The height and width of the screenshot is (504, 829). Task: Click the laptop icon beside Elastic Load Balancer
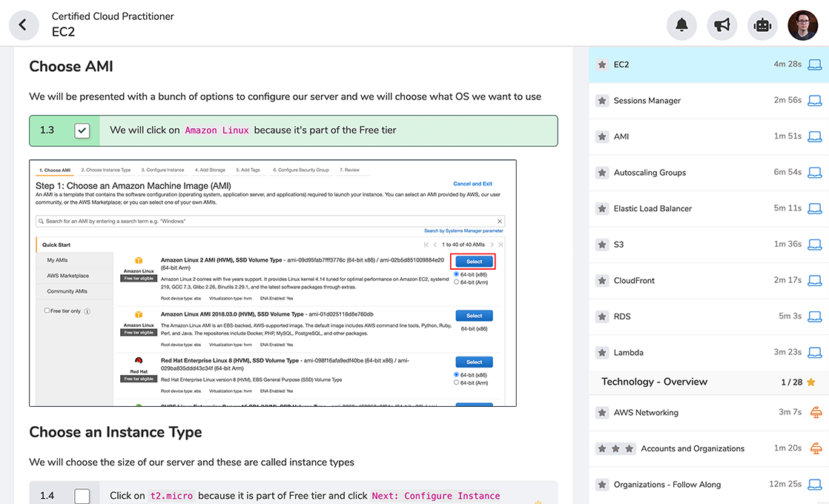815,209
